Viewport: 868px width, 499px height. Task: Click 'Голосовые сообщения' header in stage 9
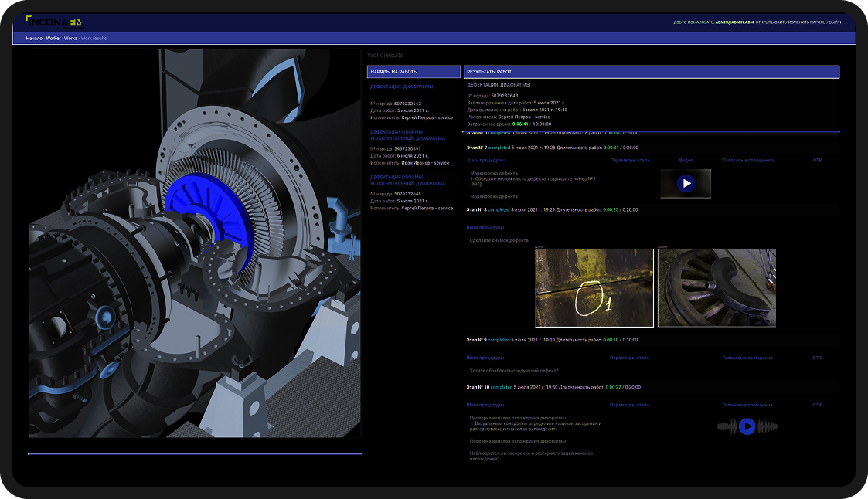[x=747, y=358]
